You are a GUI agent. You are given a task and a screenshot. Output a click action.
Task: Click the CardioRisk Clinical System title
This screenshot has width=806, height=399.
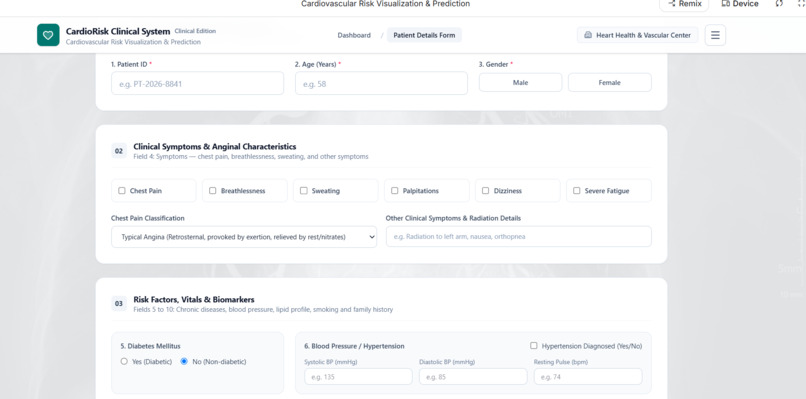tap(118, 31)
